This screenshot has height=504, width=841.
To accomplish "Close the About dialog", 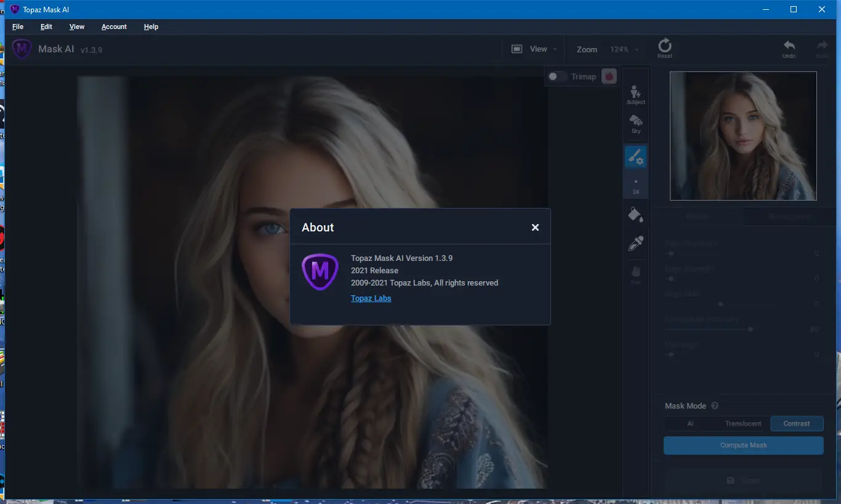I will pyautogui.click(x=535, y=227).
